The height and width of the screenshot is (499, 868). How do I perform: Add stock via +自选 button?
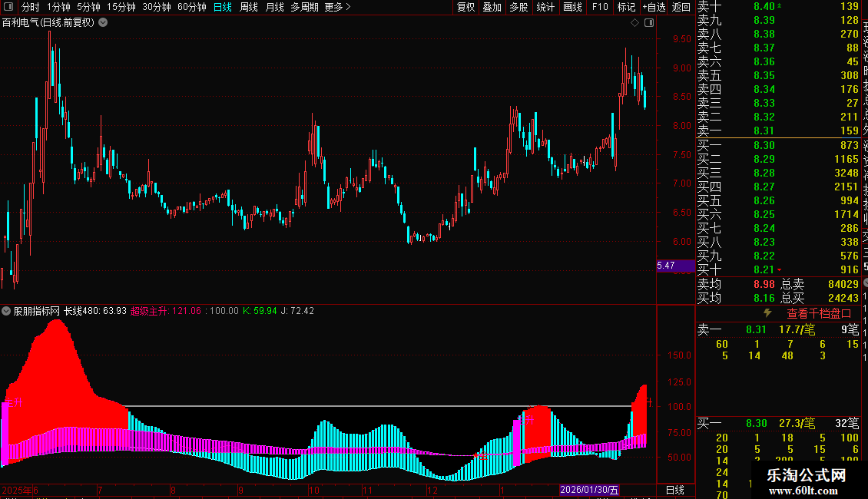654,7
